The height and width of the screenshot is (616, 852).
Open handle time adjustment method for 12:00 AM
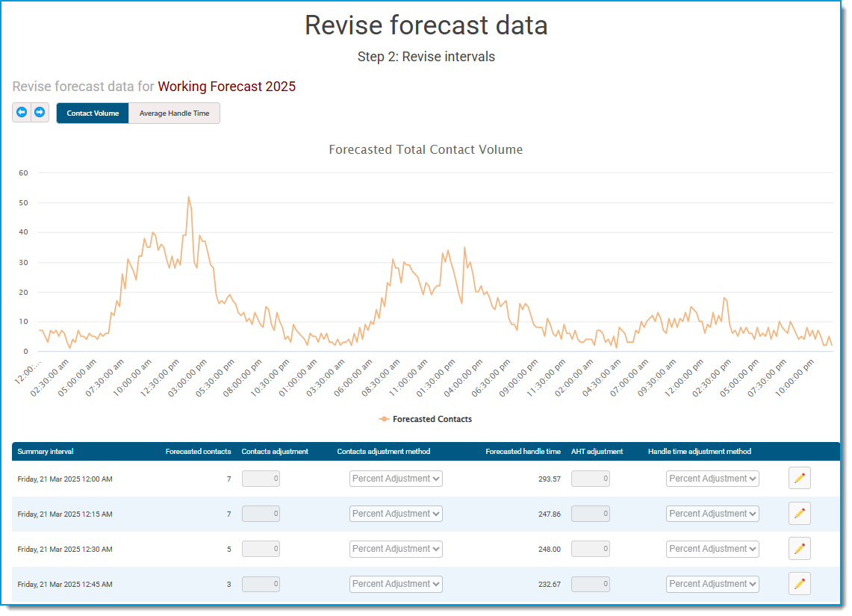[712, 479]
